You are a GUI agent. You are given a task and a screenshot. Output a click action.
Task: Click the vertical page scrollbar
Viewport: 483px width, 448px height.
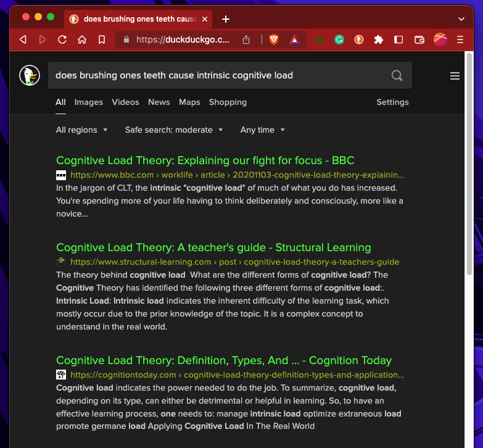click(469, 164)
